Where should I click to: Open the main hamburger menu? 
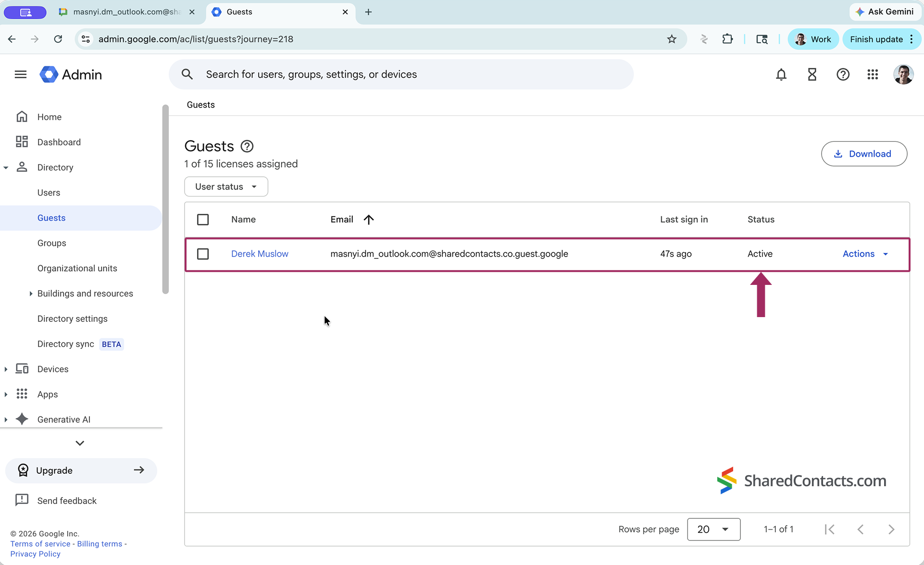[20, 74]
